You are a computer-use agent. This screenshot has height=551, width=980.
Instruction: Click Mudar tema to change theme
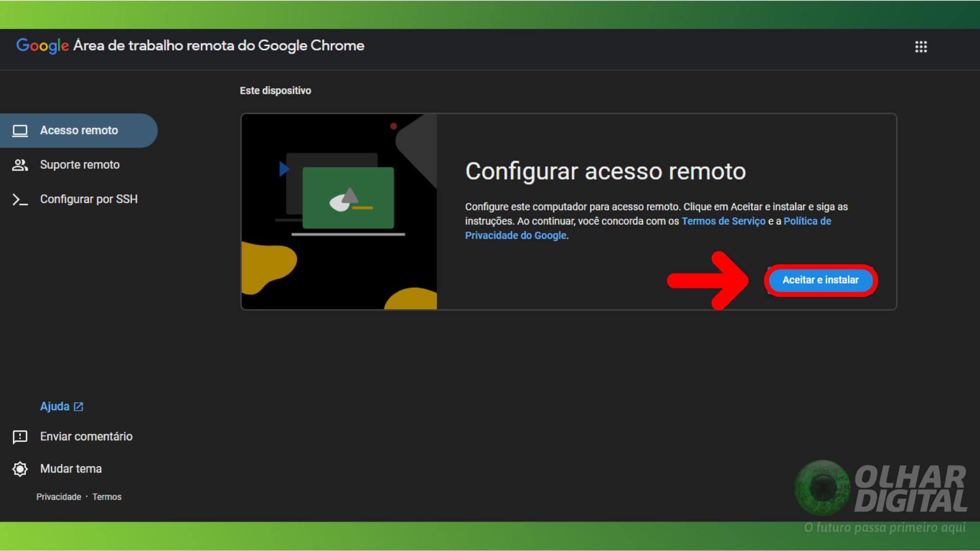[71, 469]
